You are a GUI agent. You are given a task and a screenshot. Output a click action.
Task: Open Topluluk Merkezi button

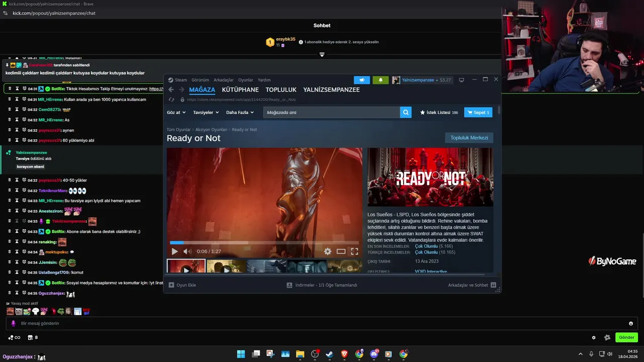(x=469, y=138)
